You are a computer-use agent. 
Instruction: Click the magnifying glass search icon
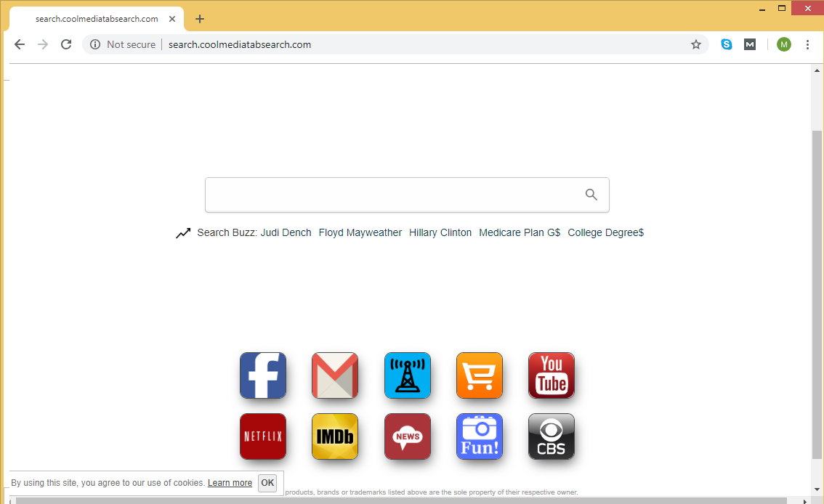coord(591,195)
